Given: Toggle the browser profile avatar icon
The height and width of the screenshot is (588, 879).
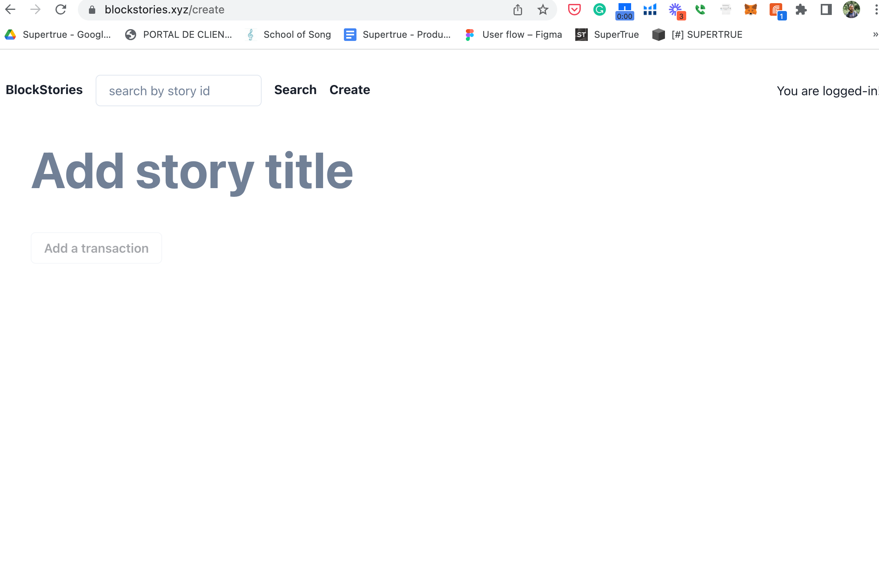Looking at the screenshot, I should click(851, 9).
